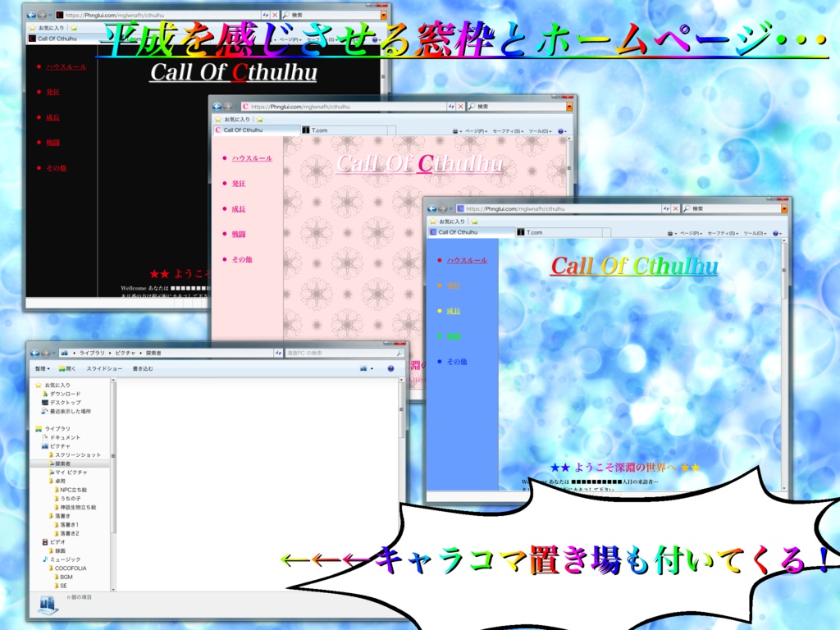
Task: Open the explorer help icon
Action: 390,368
